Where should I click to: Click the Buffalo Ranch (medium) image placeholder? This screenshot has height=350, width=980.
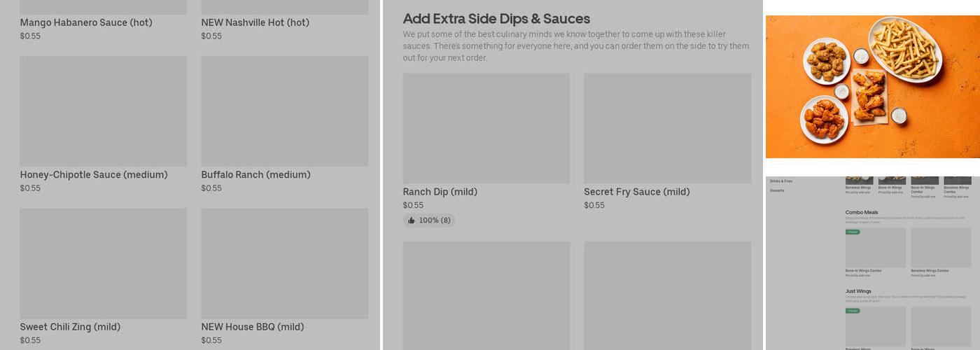coord(284,111)
